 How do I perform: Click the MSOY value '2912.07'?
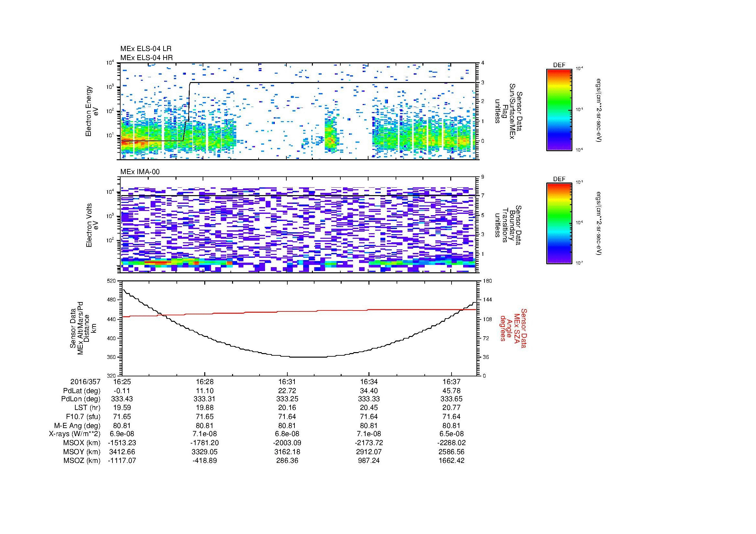(369, 452)
